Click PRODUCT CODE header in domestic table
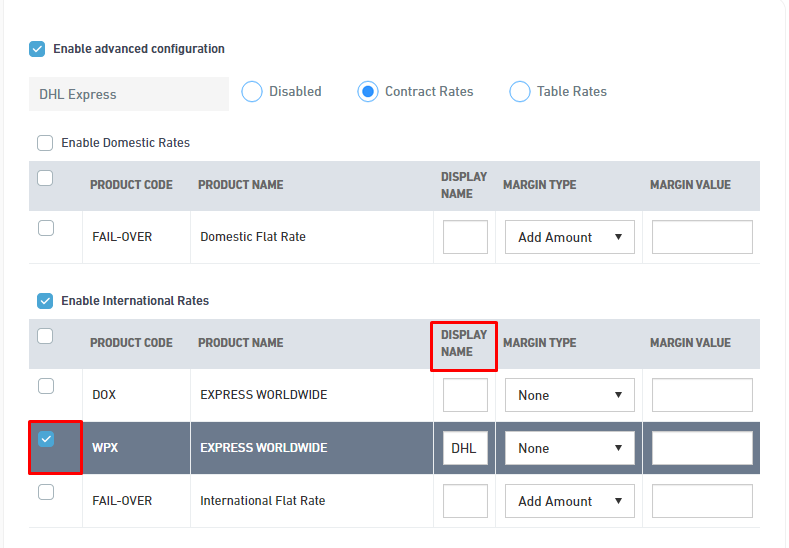789x548 pixels. tap(131, 185)
